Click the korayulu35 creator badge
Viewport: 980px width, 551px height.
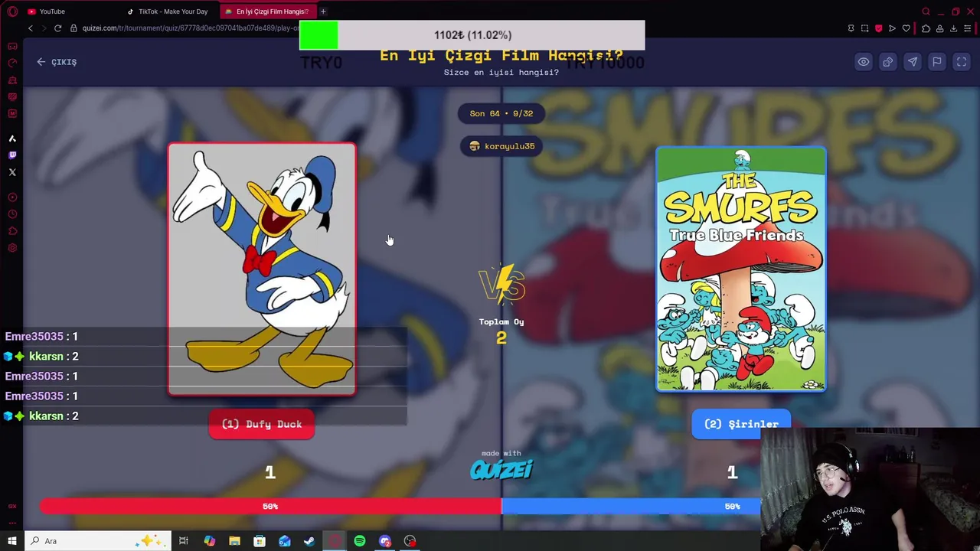coord(502,146)
